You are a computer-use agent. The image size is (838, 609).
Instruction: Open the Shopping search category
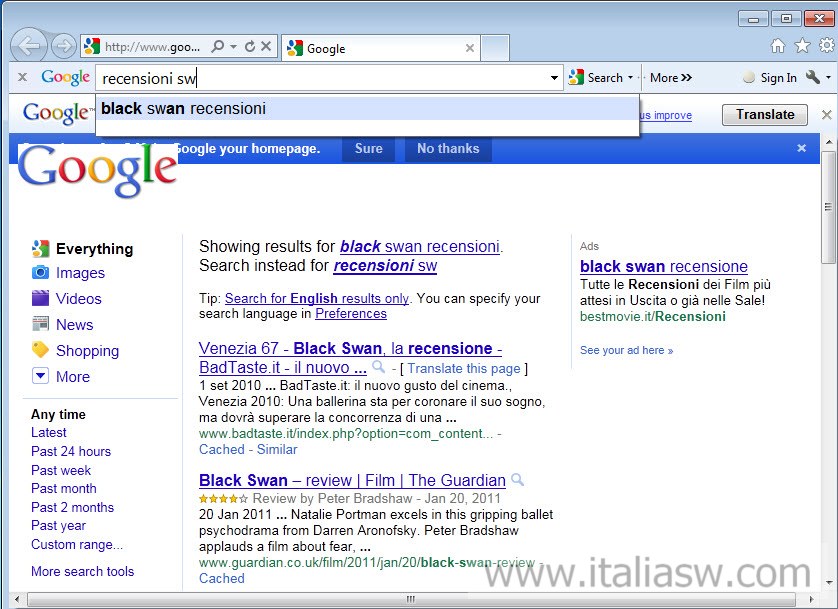tap(87, 350)
